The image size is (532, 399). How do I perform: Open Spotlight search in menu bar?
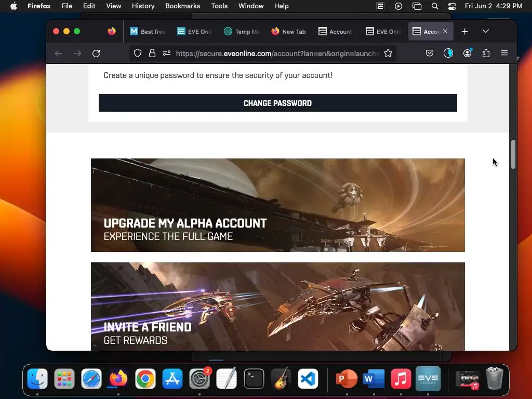(x=435, y=6)
